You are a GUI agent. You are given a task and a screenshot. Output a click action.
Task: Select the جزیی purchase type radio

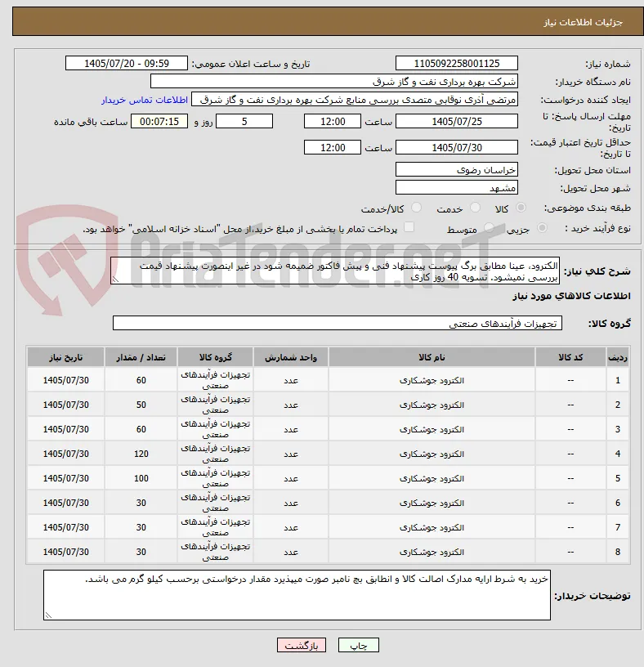(x=542, y=228)
